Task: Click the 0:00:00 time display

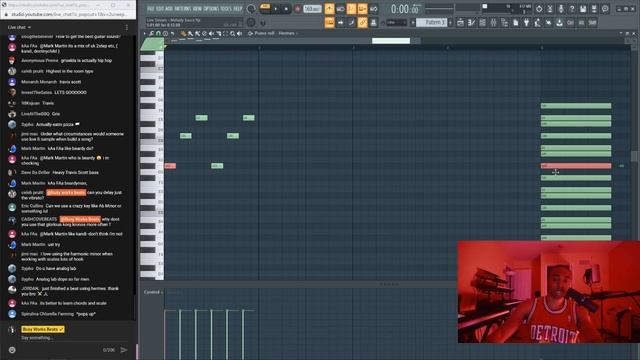Action: (x=404, y=9)
